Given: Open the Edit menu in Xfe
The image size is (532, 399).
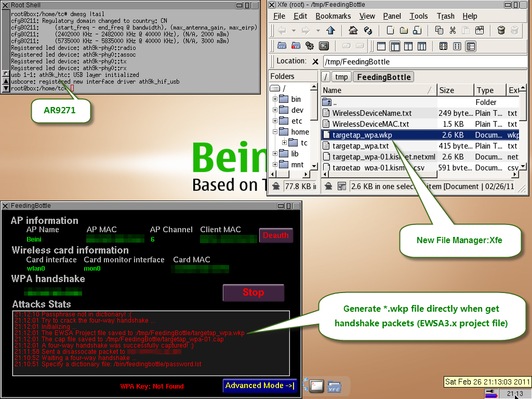Looking at the screenshot, I should tap(300, 16).
